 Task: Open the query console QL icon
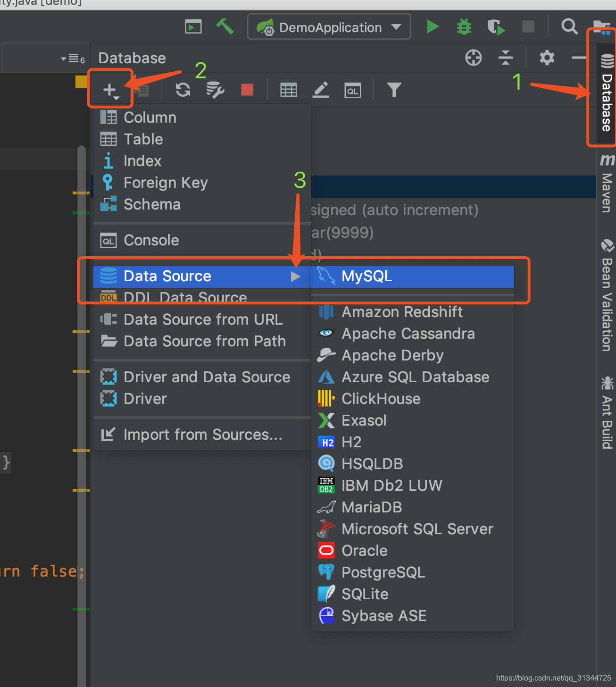pos(353,90)
